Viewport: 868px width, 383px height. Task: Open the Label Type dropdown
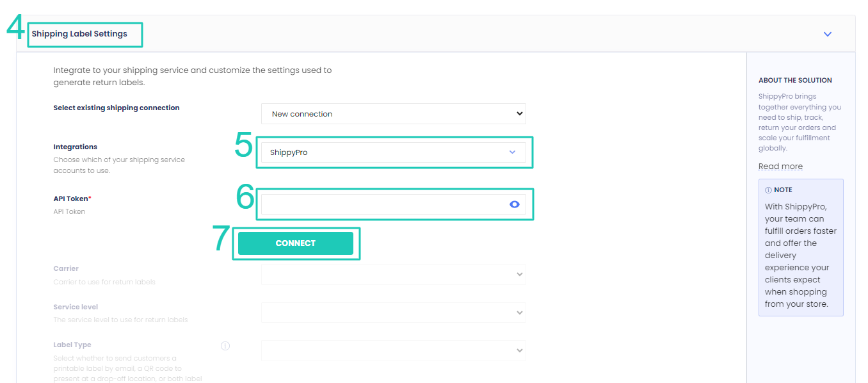point(394,350)
